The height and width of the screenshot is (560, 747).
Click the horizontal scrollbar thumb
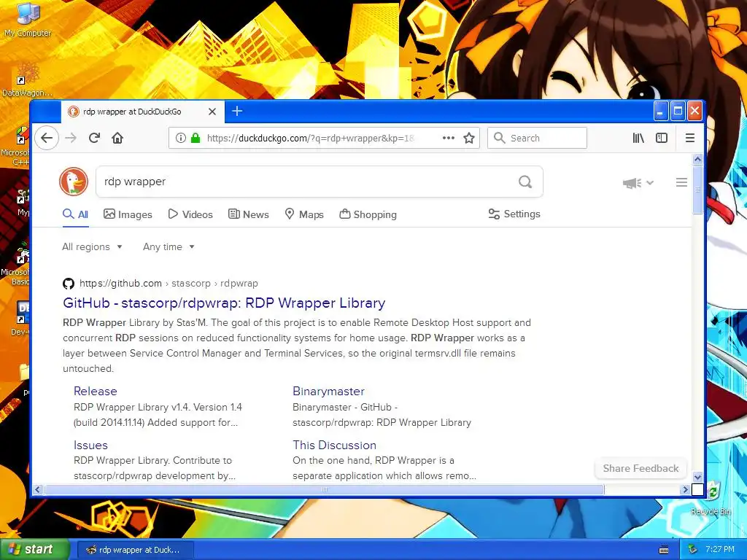(x=324, y=489)
